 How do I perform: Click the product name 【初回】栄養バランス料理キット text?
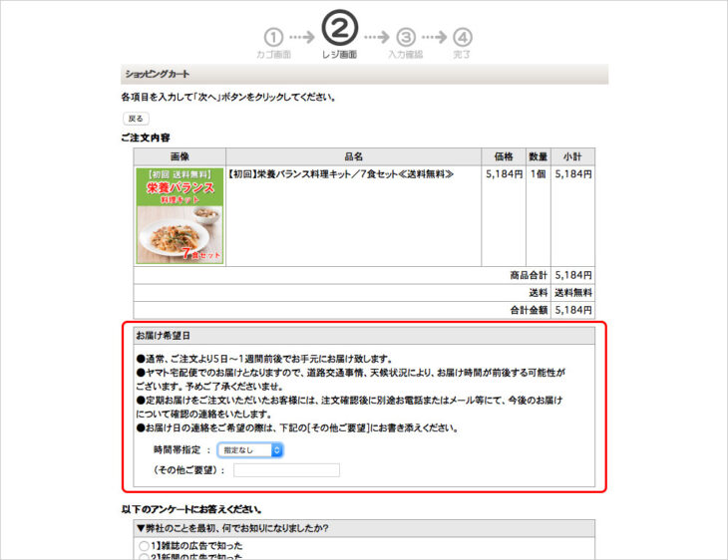click(340, 174)
